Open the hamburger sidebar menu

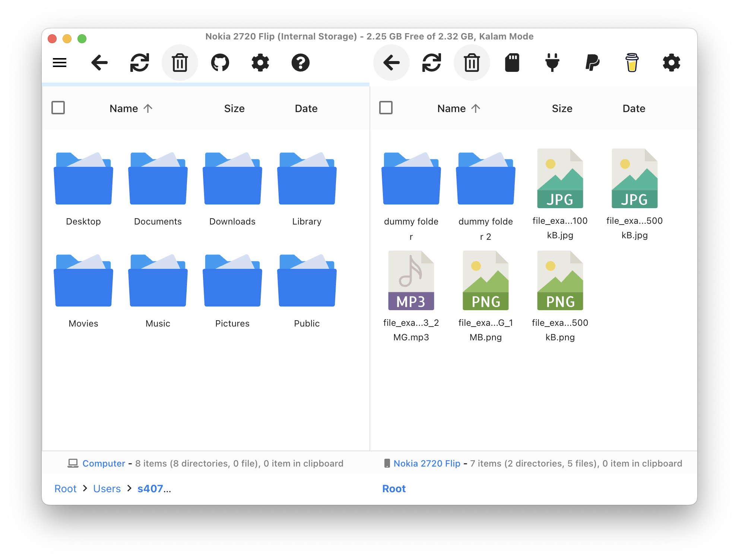pos(60,63)
